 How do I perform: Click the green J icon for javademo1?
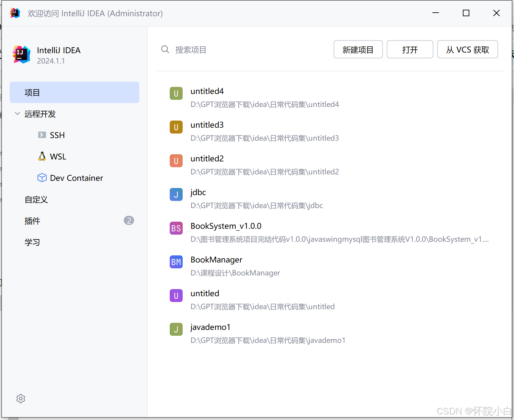(176, 329)
